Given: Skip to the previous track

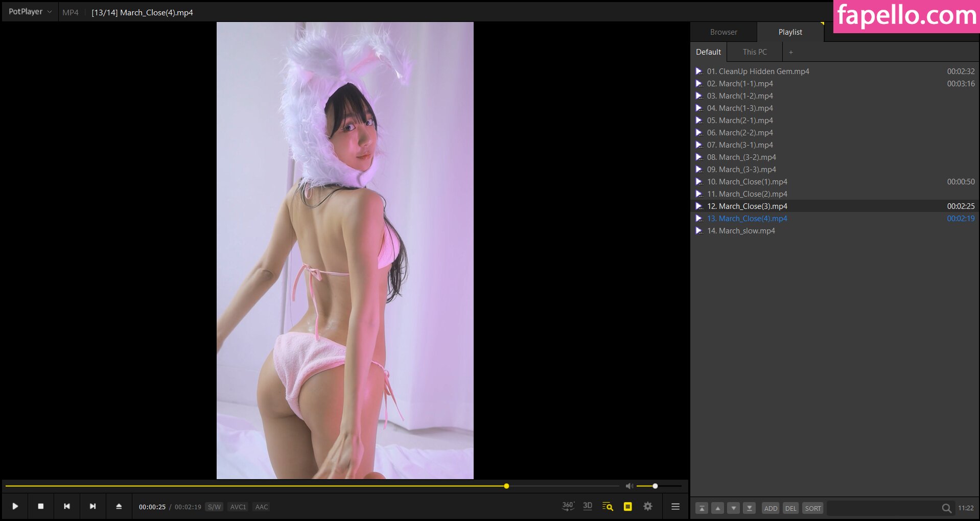Looking at the screenshot, I should pos(66,506).
